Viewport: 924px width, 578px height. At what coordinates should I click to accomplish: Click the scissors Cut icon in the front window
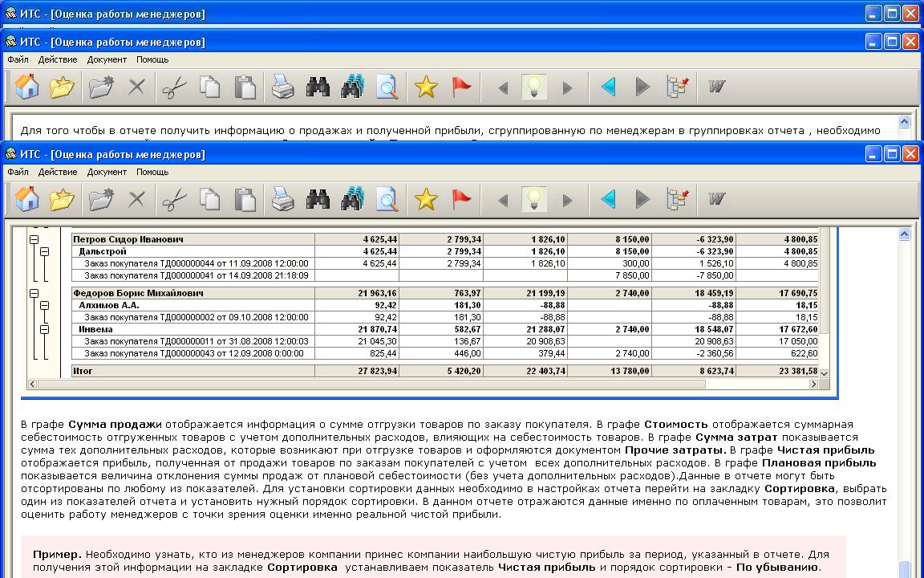pos(174,199)
